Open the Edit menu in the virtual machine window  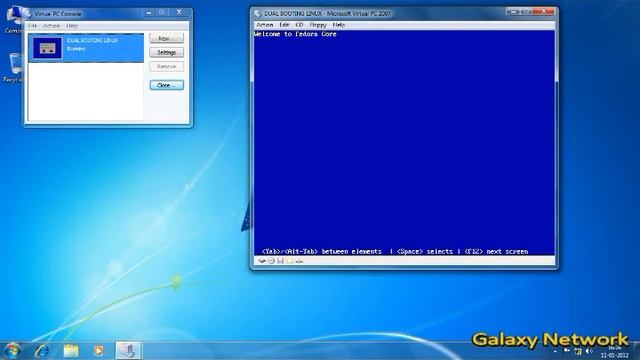284,25
